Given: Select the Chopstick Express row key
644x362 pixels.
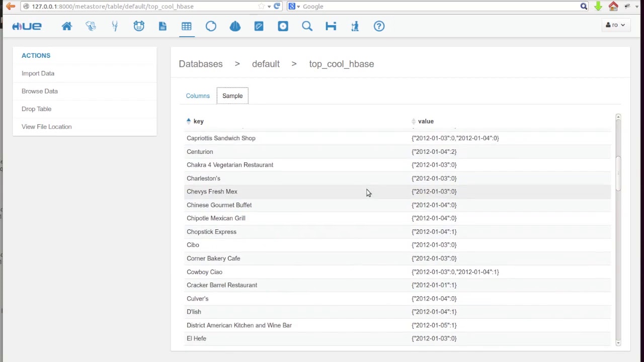Looking at the screenshot, I should tap(211, 232).
